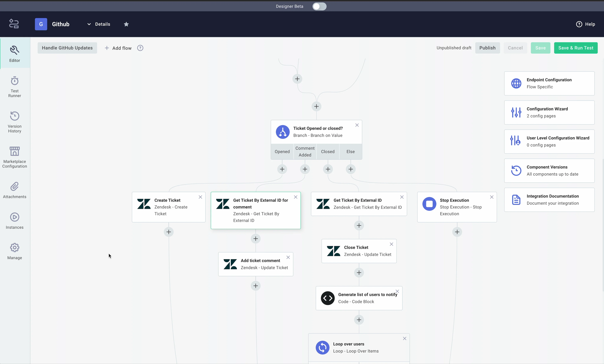Add step below Generate list of users
Screen dimensions: 604x364
pos(359,320)
